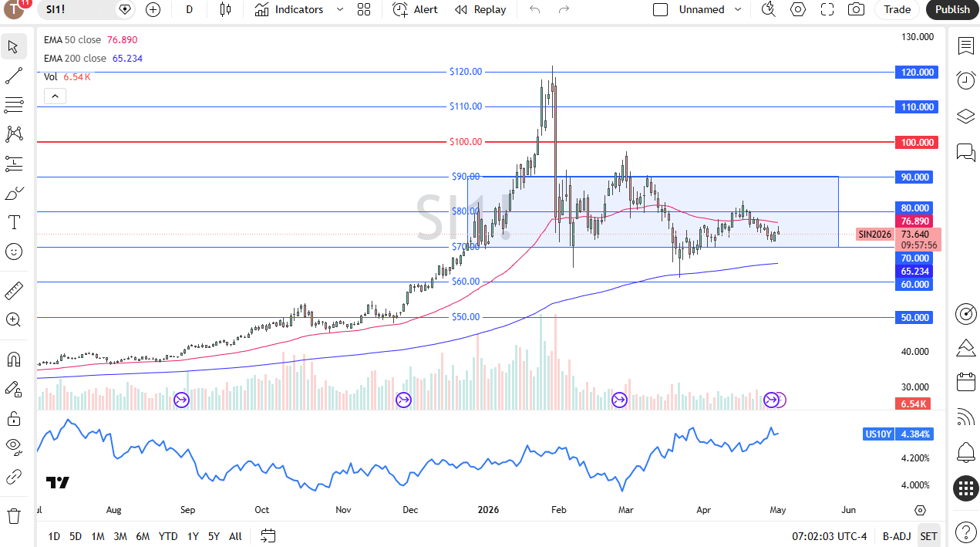
Task: Open the calendar panel icon
Action: click(x=965, y=382)
